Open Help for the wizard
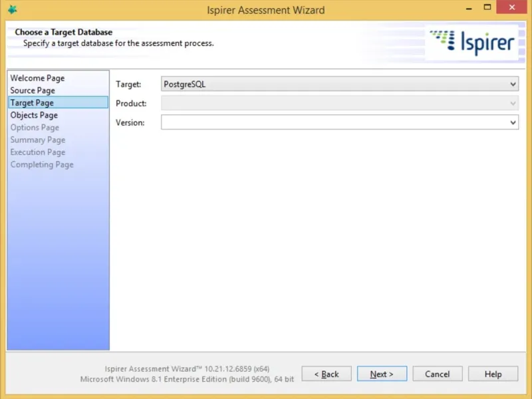This screenshot has height=399, width=532. pos(493,374)
